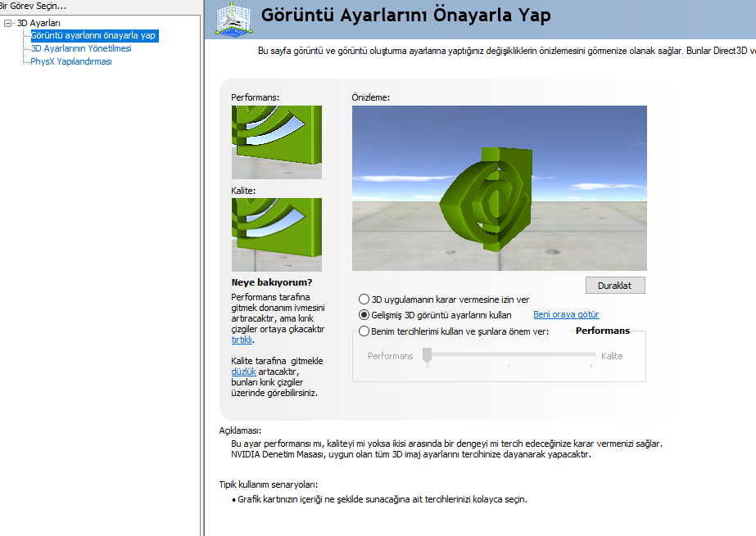Collapse the 3D Ayarları tree node

click(x=7, y=23)
